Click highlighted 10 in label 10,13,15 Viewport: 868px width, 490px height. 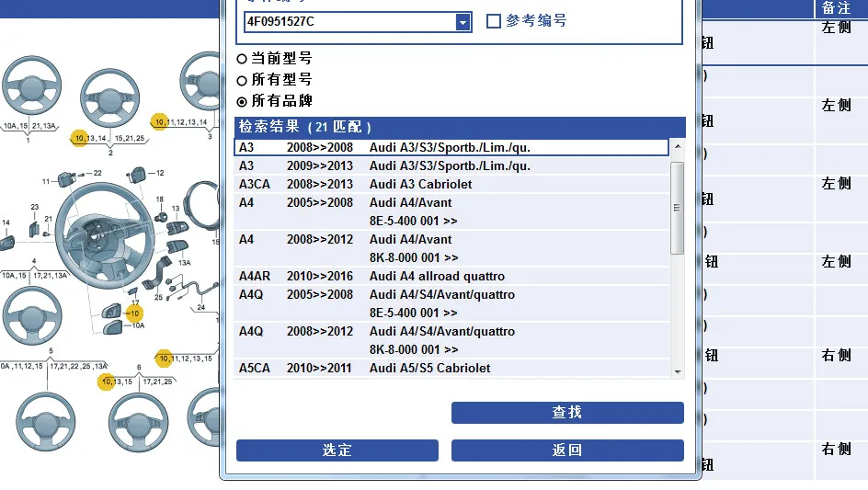[x=107, y=382]
